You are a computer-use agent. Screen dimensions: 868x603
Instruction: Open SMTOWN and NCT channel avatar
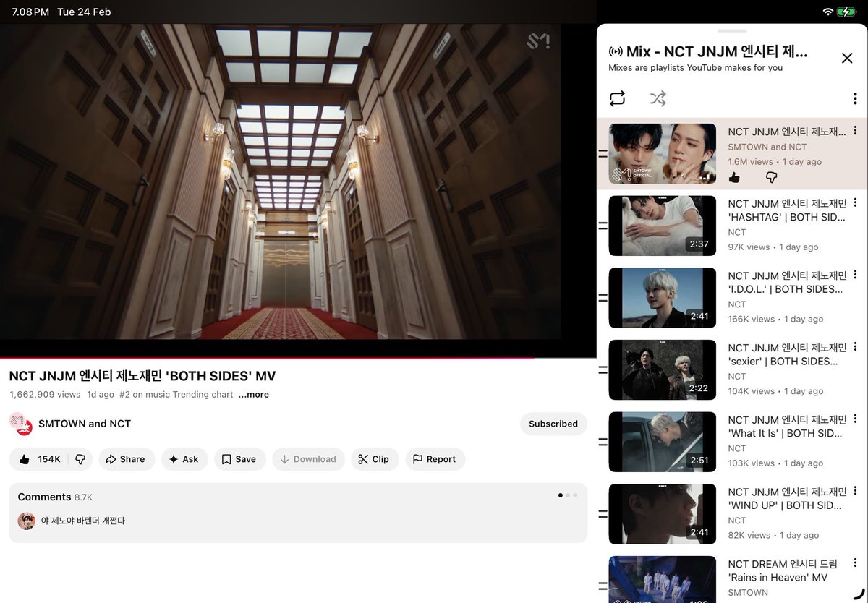[x=21, y=424]
